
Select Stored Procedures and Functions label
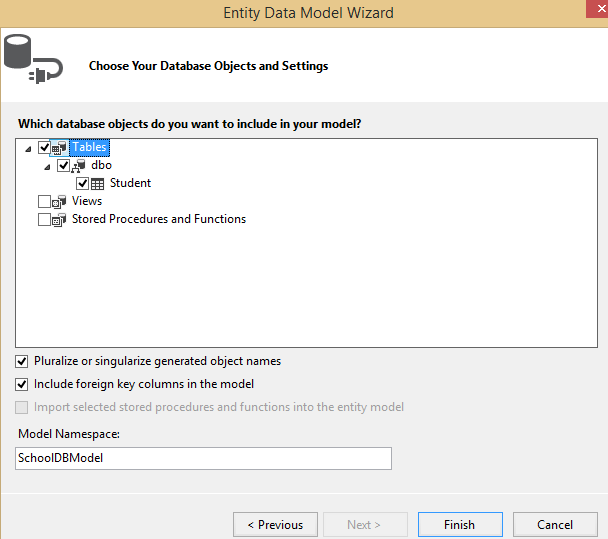[159, 219]
